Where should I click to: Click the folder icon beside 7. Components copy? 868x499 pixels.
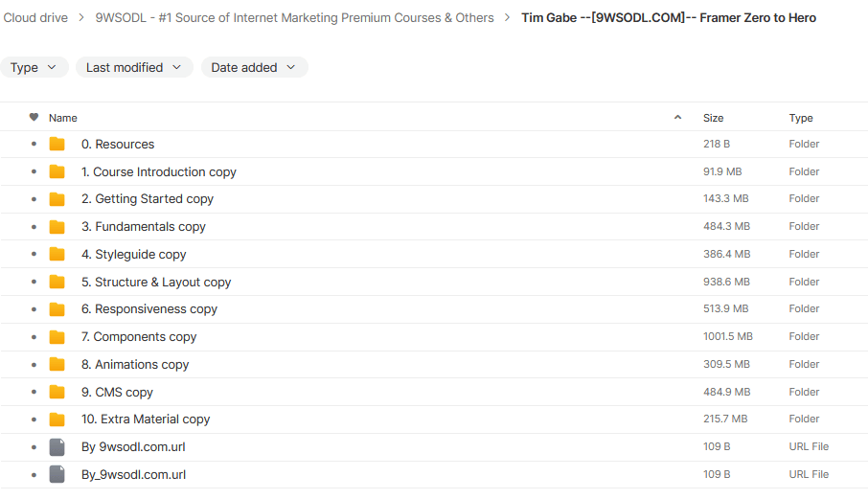pos(57,337)
